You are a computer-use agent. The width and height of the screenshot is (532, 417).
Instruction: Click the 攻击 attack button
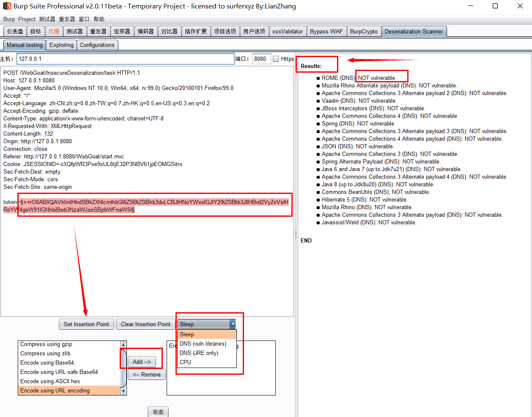point(158,412)
